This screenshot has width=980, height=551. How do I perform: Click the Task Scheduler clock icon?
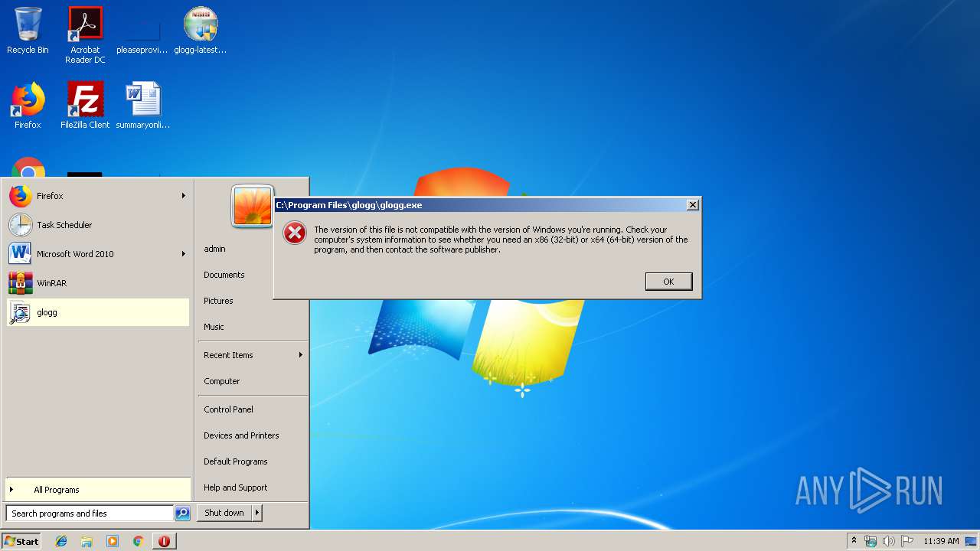[21, 225]
